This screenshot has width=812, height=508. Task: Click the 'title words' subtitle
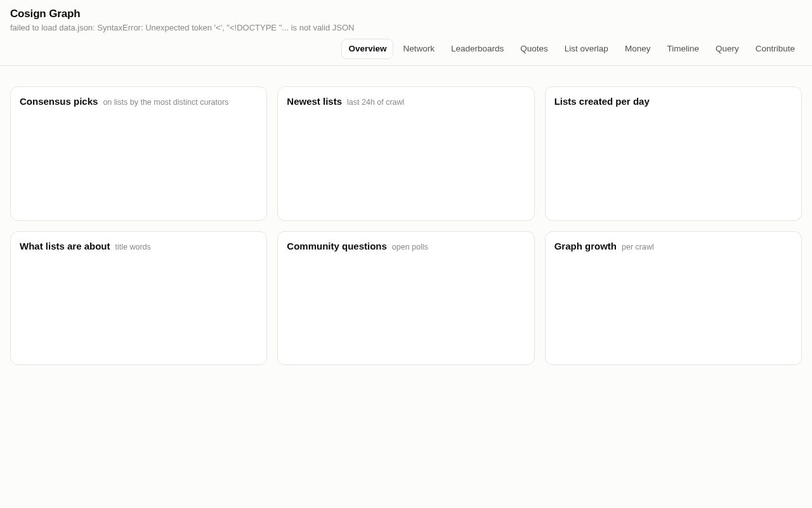click(x=133, y=247)
